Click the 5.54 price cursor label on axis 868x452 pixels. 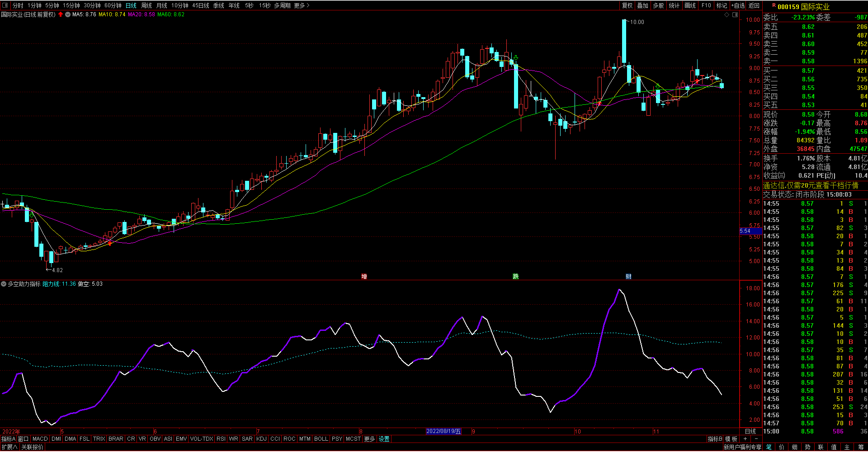pyautogui.click(x=750, y=231)
